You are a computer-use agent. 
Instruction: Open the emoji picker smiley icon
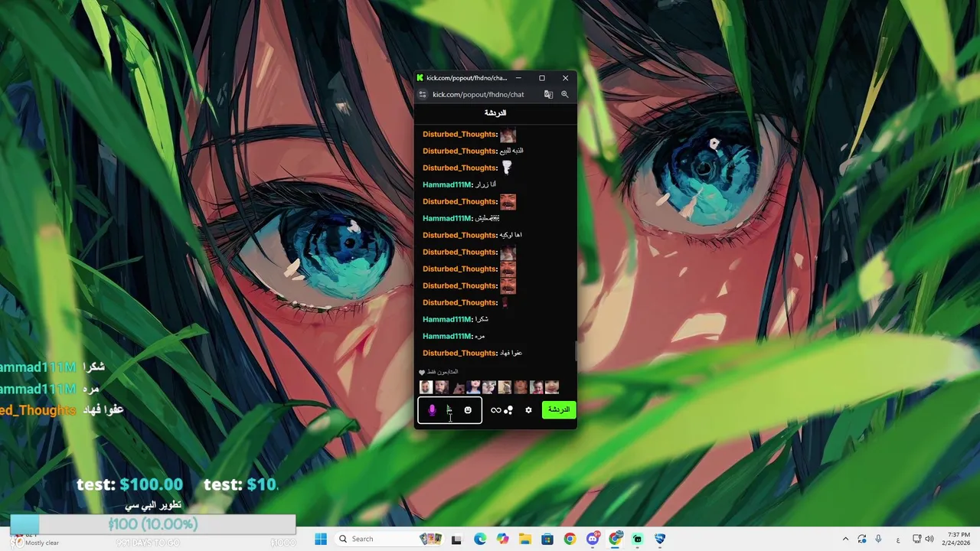click(x=468, y=410)
